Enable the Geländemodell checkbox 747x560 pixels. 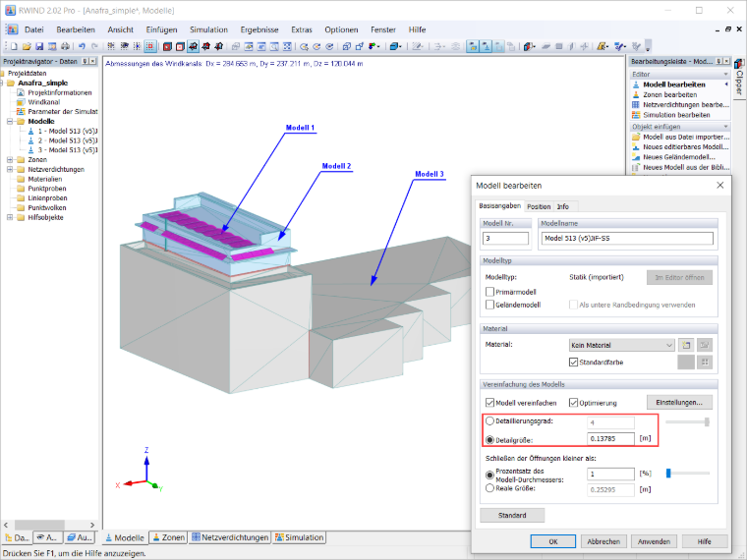coord(489,305)
